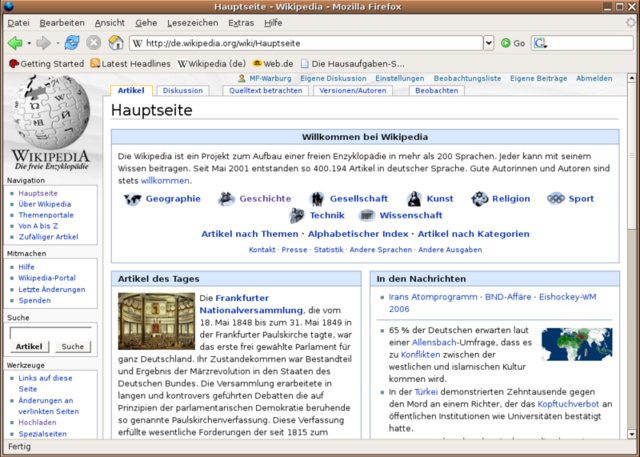Image resolution: width=640 pixels, height=457 pixels.
Task: Click the Geschichte portal icon
Action: tap(226, 199)
